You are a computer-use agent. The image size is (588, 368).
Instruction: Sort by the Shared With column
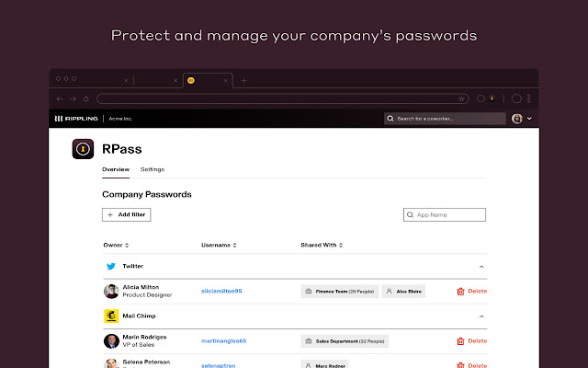(x=322, y=246)
